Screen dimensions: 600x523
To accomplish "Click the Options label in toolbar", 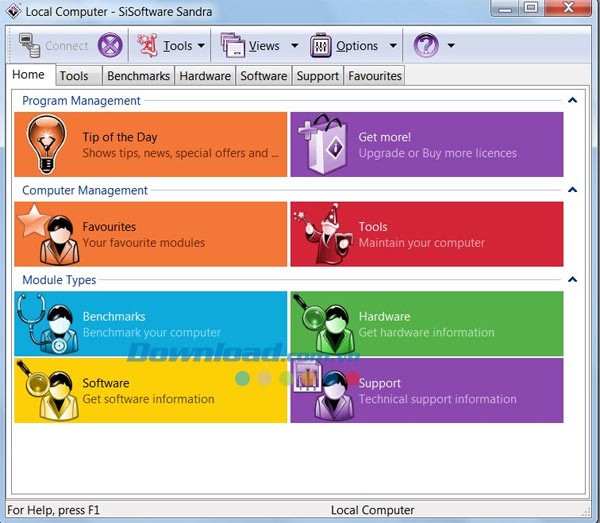I will [x=357, y=46].
